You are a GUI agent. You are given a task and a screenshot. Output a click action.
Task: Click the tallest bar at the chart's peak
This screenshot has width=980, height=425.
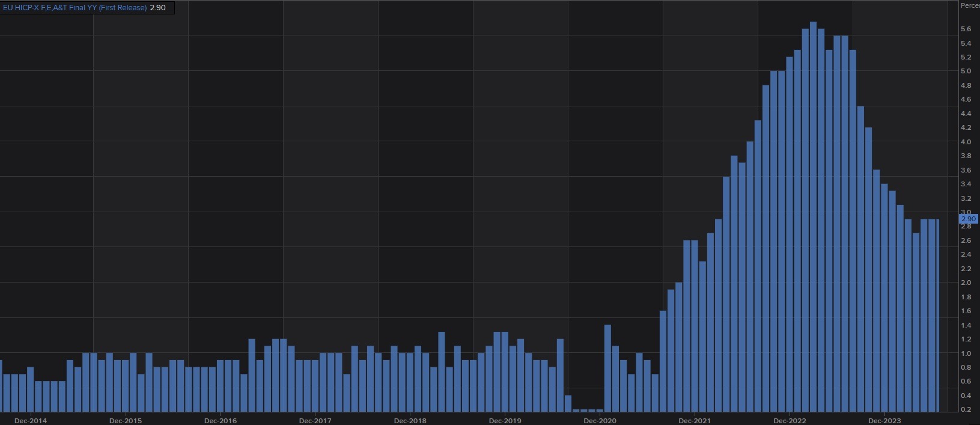(813, 216)
